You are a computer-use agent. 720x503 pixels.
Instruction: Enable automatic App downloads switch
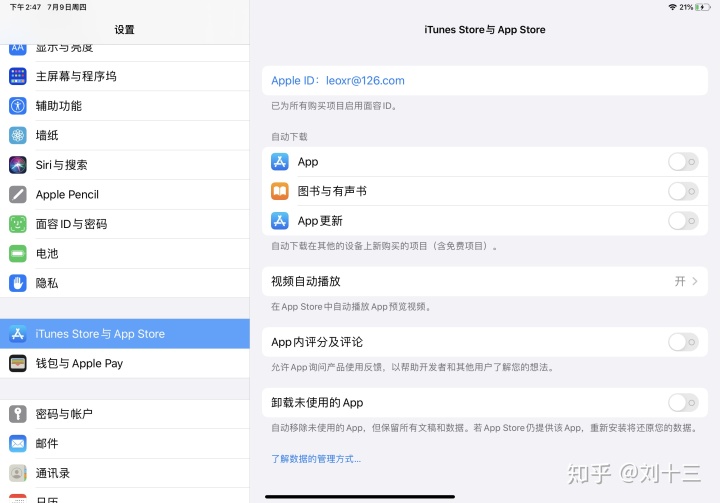point(683,162)
